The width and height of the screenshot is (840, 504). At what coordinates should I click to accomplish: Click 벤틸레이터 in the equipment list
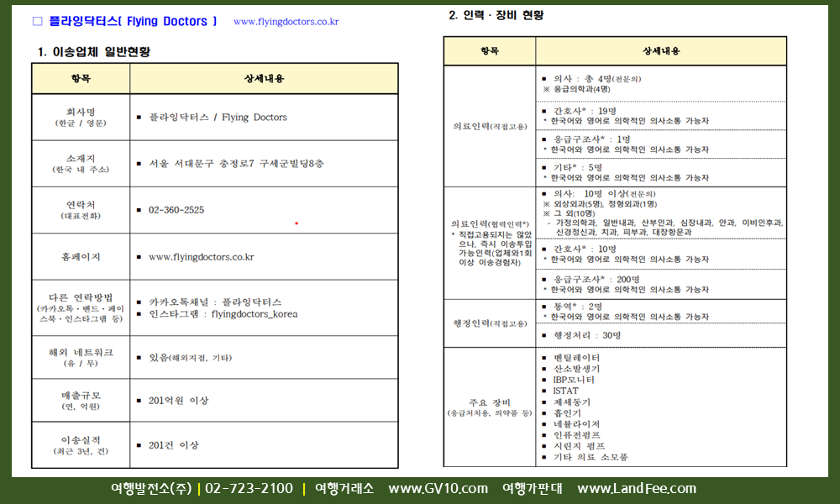click(x=576, y=358)
